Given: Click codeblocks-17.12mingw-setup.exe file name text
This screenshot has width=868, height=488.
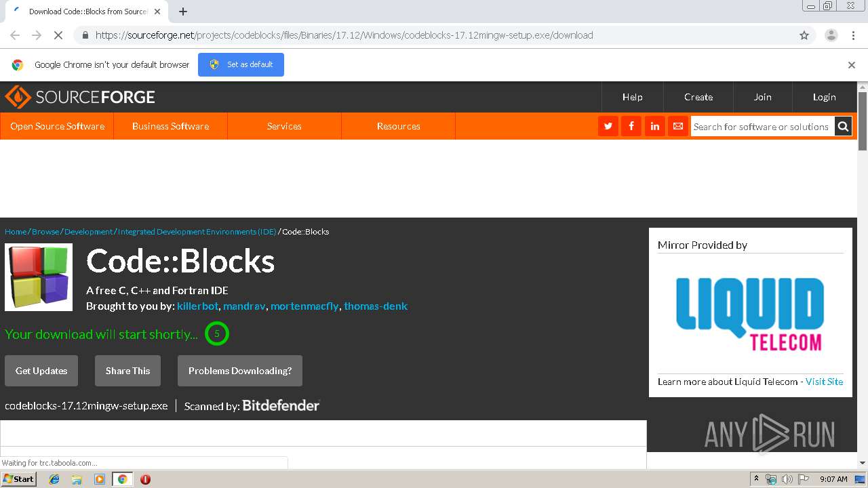Looking at the screenshot, I should click(x=86, y=406).
